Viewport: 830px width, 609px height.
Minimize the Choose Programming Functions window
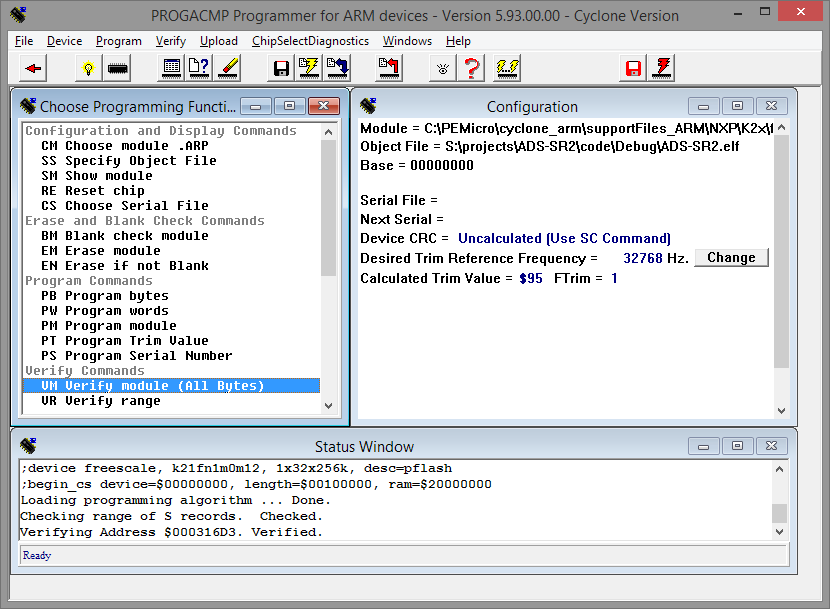(x=256, y=106)
